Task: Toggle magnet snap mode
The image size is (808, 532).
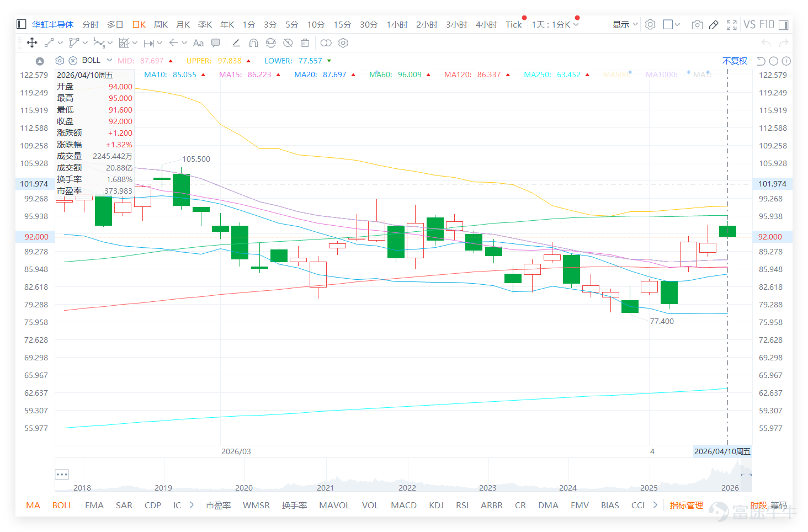Action: (x=253, y=43)
